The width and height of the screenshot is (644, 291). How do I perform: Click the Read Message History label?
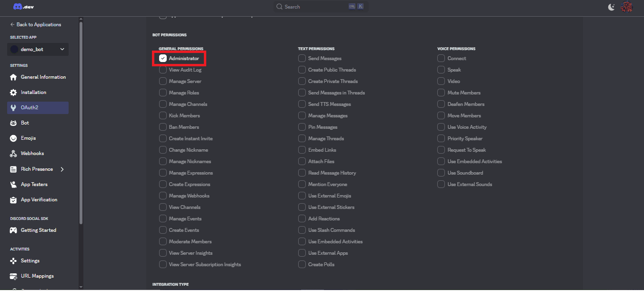click(332, 173)
